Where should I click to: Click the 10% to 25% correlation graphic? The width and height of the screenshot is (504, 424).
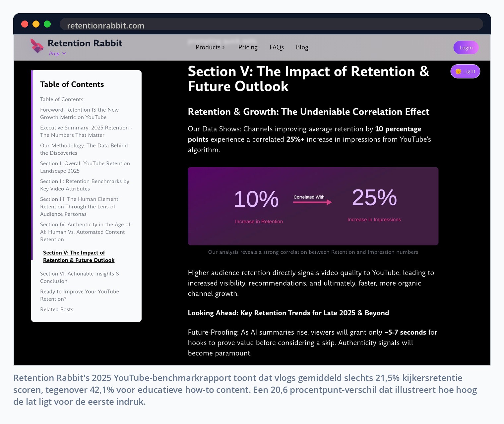click(x=313, y=206)
